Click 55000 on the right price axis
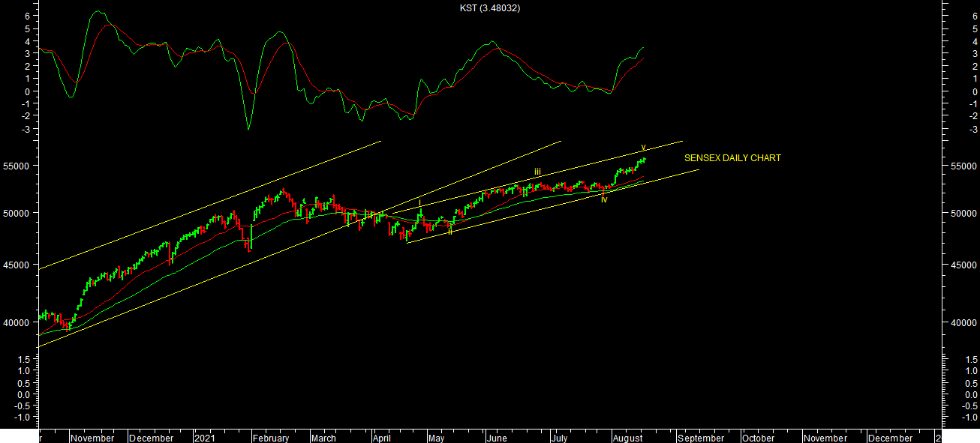Image resolution: width=980 pixels, height=443 pixels. pyautogui.click(x=963, y=166)
